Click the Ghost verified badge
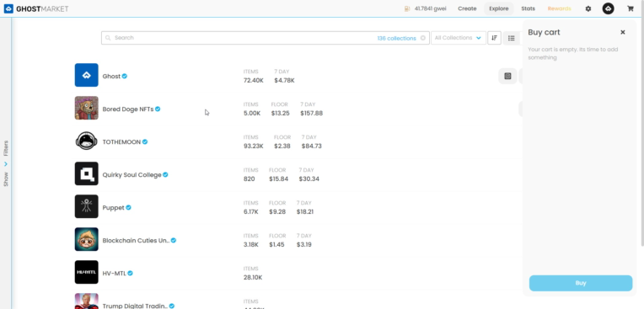This screenshot has width=644, height=309. (x=125, y=76)
